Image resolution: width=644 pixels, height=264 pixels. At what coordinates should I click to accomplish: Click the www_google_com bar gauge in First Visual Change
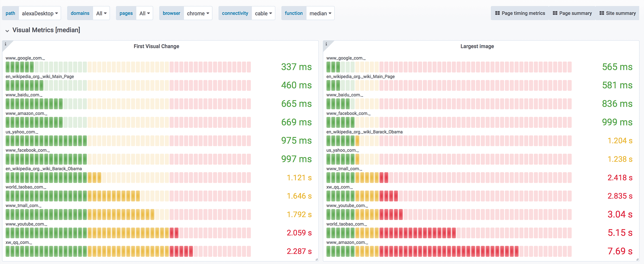tap(128, 67)
